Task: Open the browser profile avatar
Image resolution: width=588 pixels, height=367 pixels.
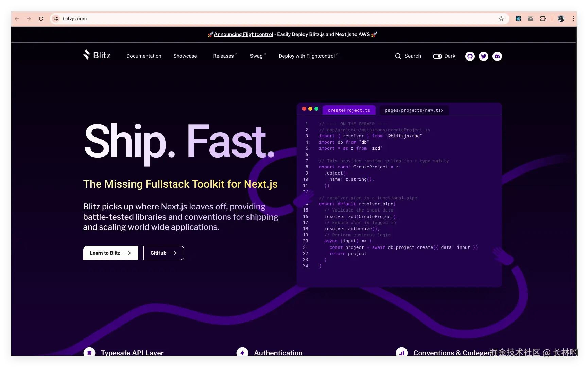Action: (561, 19)
